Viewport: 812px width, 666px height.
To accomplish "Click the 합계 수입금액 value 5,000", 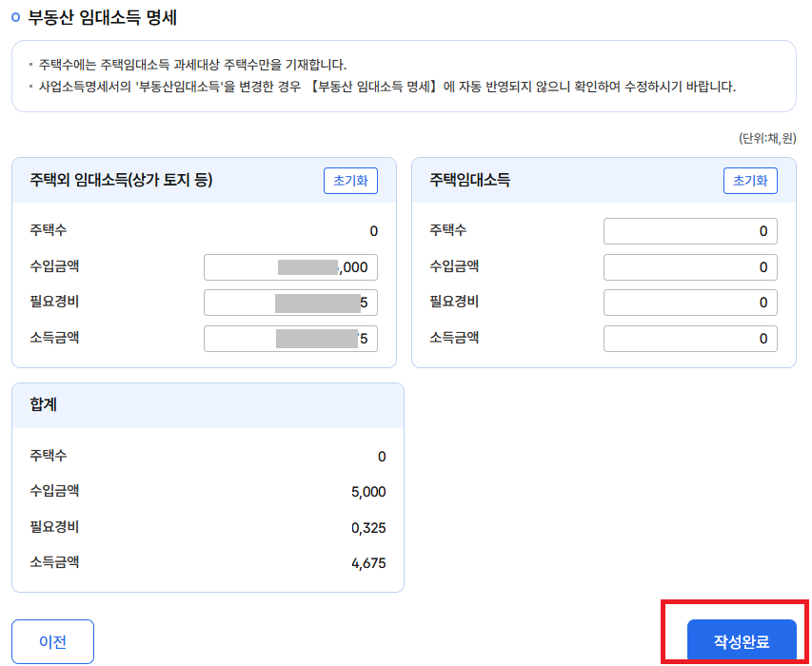I will [368, 492].
